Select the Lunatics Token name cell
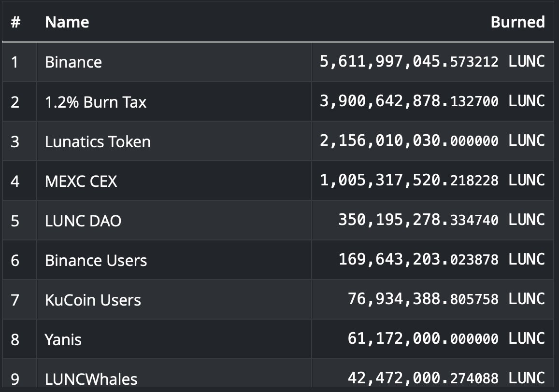The height and width of the screenshot is (392, 559). pyautogui.click(x=98, y=141)
